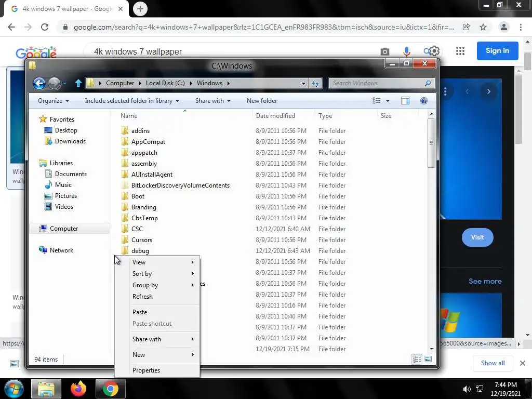Click Explorer file list scrollbar
The image size is (532, 399).
[x=431, y=143]
